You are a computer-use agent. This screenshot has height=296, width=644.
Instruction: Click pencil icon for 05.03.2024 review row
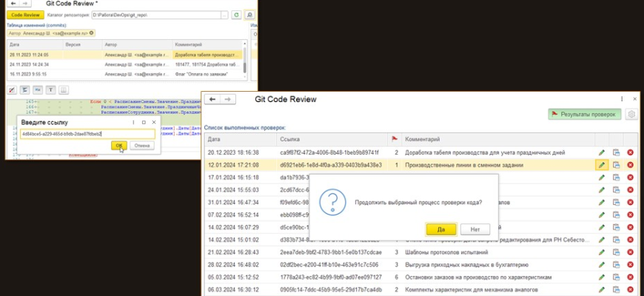[602, 277]
